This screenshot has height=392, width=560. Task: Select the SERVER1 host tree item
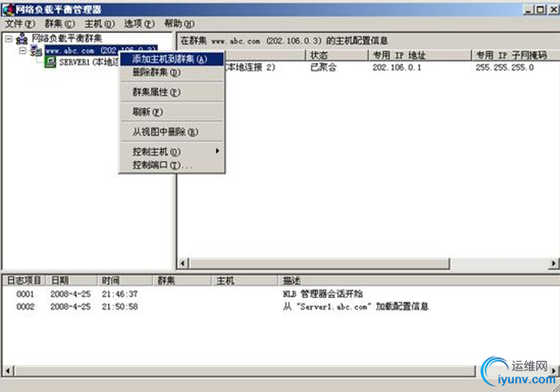coord(89,62)
